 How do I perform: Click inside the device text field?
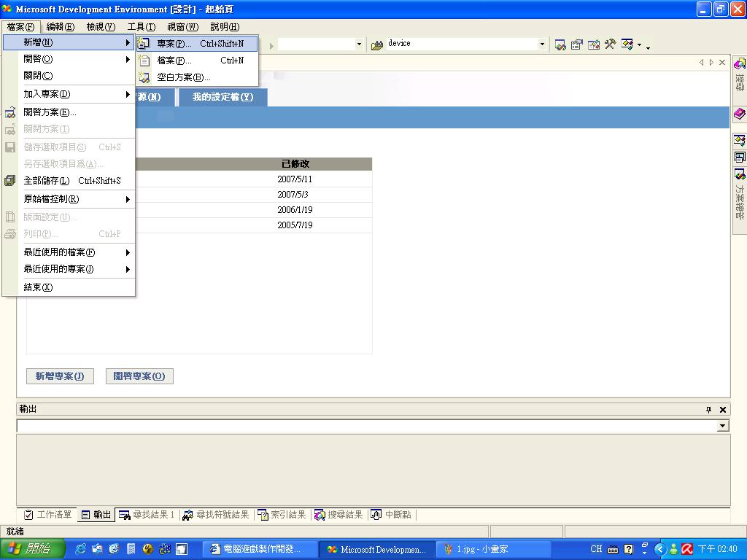(x=461, y=44)
